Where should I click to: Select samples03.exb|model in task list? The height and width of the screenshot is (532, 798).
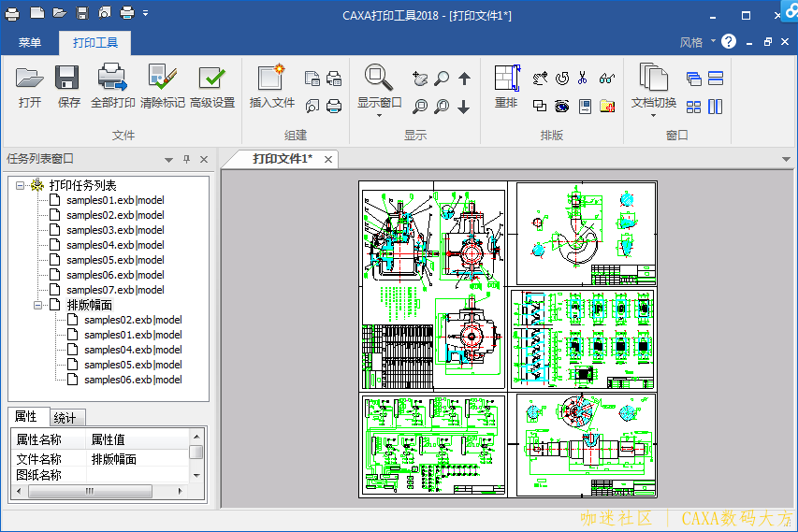pyautogui.click(x=114, y=230)
